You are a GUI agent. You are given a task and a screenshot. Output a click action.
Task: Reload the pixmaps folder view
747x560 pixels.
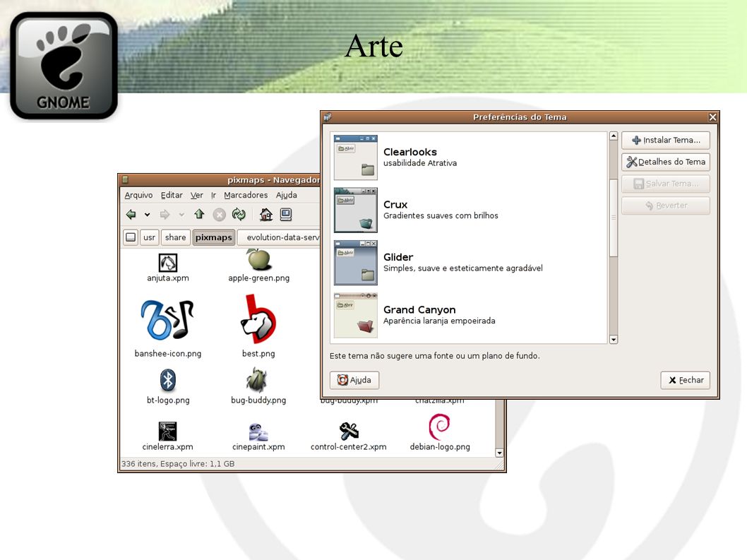(239, 215)
